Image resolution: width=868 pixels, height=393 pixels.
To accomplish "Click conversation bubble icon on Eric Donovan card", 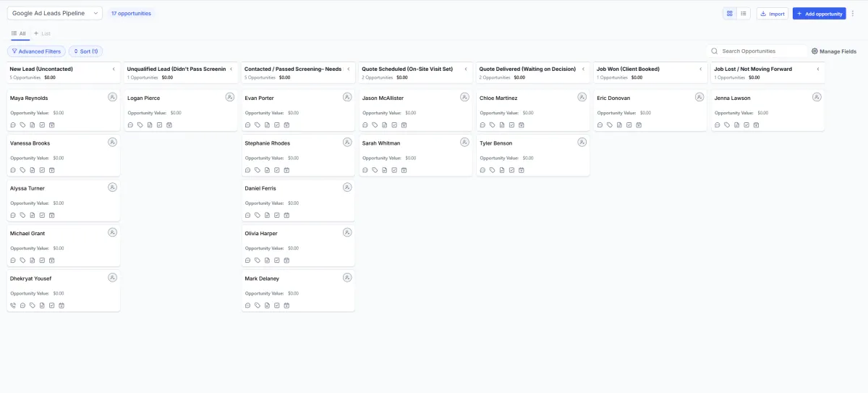I will (600, 125).
